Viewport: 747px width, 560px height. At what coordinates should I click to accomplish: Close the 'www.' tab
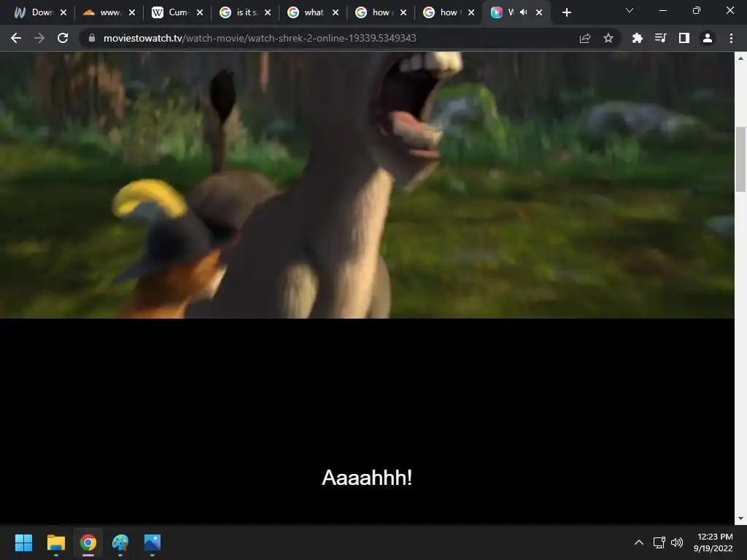(132, 12)
